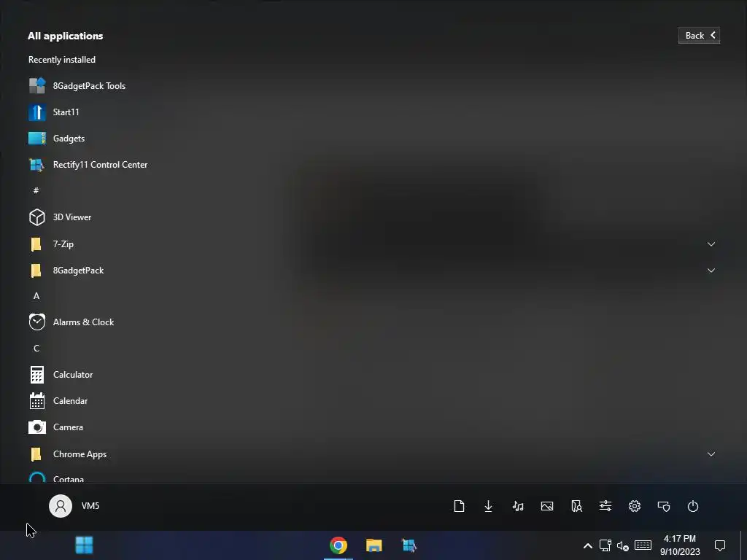Click the Windows Start button on taskbar
The height and width of the screenshot is (560, 747).
coord(85,545)
